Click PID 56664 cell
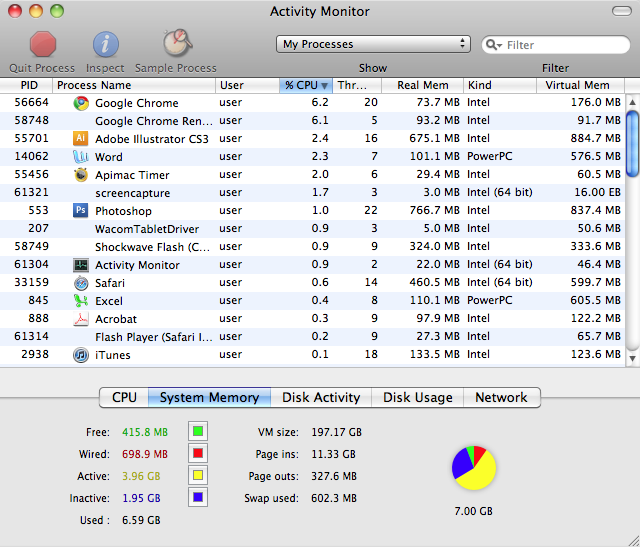The width and height of the screenshot is (640, 547). (31, 102)
